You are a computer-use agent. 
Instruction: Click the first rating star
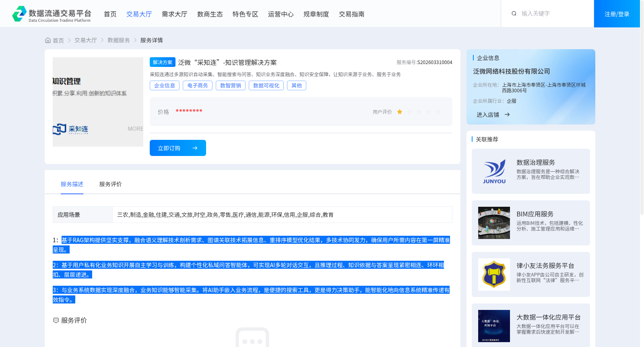[x=400, y=112]
